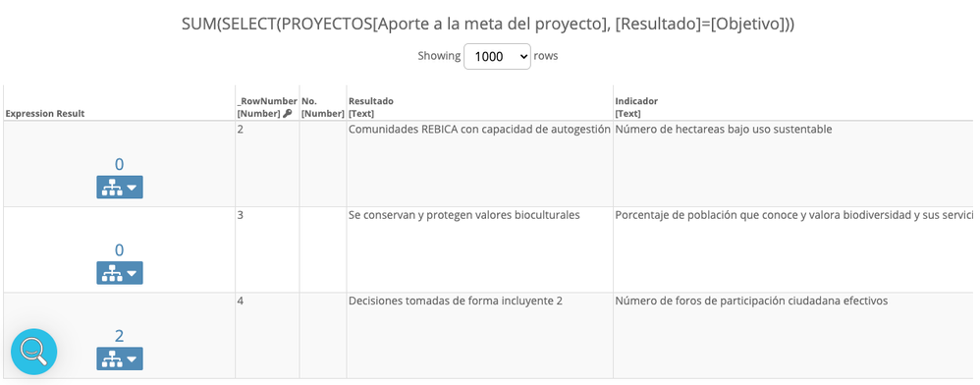Open hierarchy dropdown button for row 2
This screenshot has width=980, height=385.
pyautogui.click(x=120, y=187)
